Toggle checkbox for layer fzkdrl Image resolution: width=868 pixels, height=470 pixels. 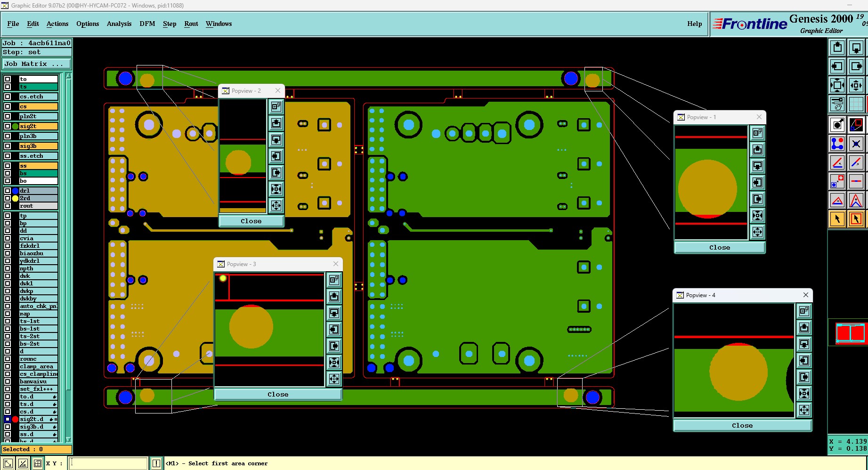point(8,246)
